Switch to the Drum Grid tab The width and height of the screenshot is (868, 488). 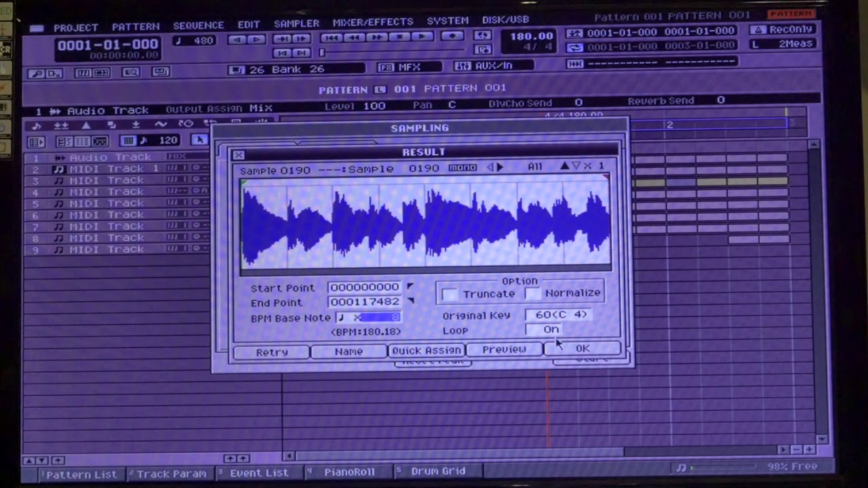[x=438, y=471]
